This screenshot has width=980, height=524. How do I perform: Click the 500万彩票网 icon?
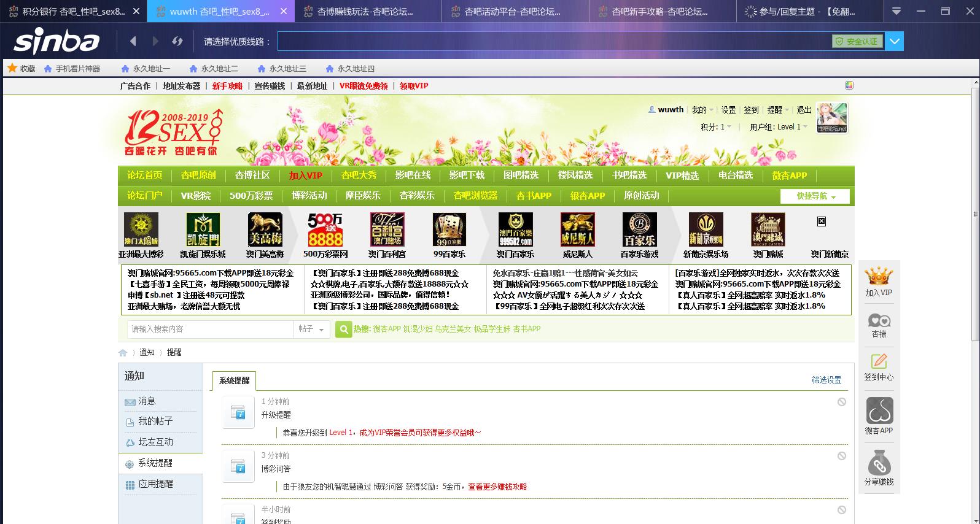point(325,229)
